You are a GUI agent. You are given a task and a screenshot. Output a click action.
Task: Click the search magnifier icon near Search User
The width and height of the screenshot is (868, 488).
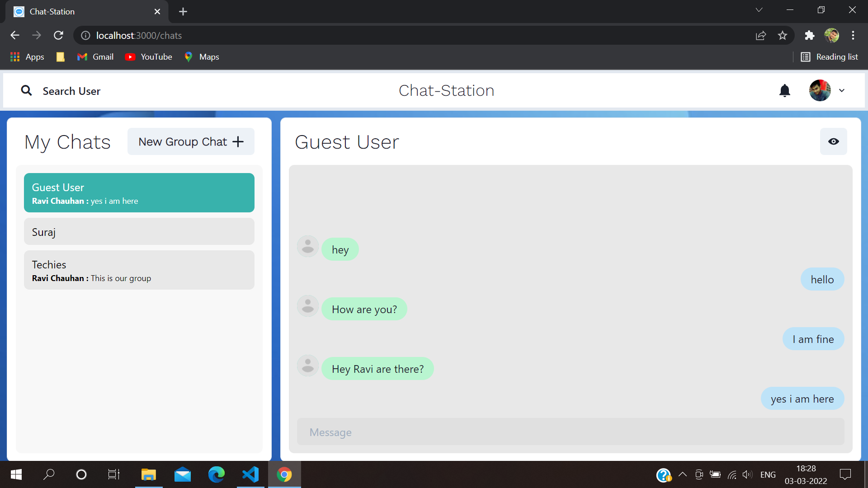pos(27,90)
